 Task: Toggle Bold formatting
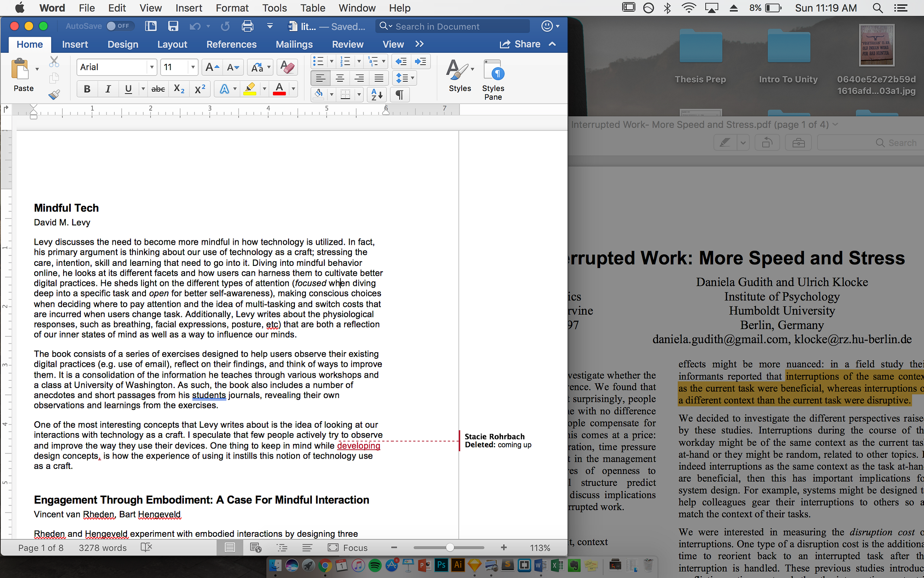[87, 89]
